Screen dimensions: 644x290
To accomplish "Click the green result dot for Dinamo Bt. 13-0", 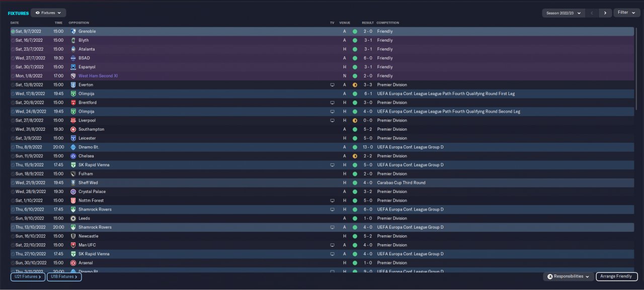I will point(355,147).
